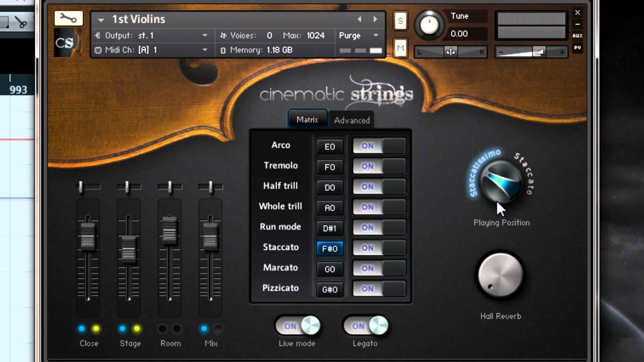Click Half trill keyswitch D0 button
The height and width of the screenshot is (362, 644).
click(x=330, y=188)
